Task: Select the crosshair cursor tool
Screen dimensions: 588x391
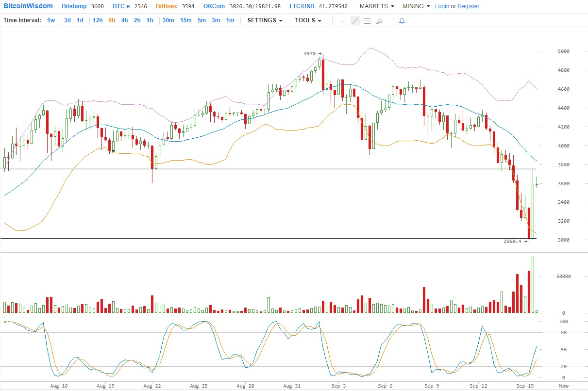Action: click(343, 21)
